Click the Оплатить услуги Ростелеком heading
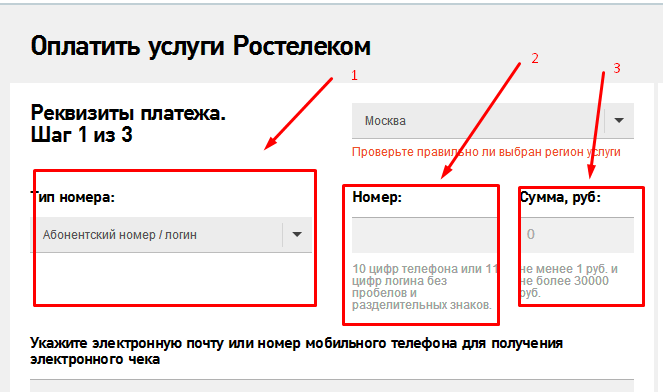The height and width of the screenshot is (392, 663). pyautogui.click(x=200, y=46)
